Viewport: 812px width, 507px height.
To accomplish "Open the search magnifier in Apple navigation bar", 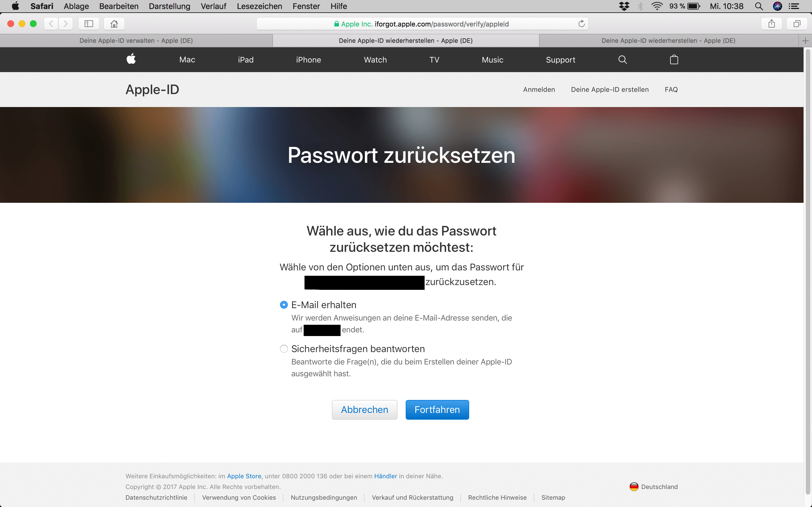I will point(623,60).
